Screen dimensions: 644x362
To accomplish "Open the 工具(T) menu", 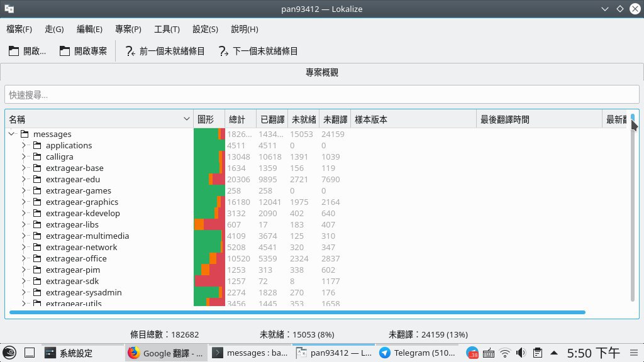I will 167,29.
